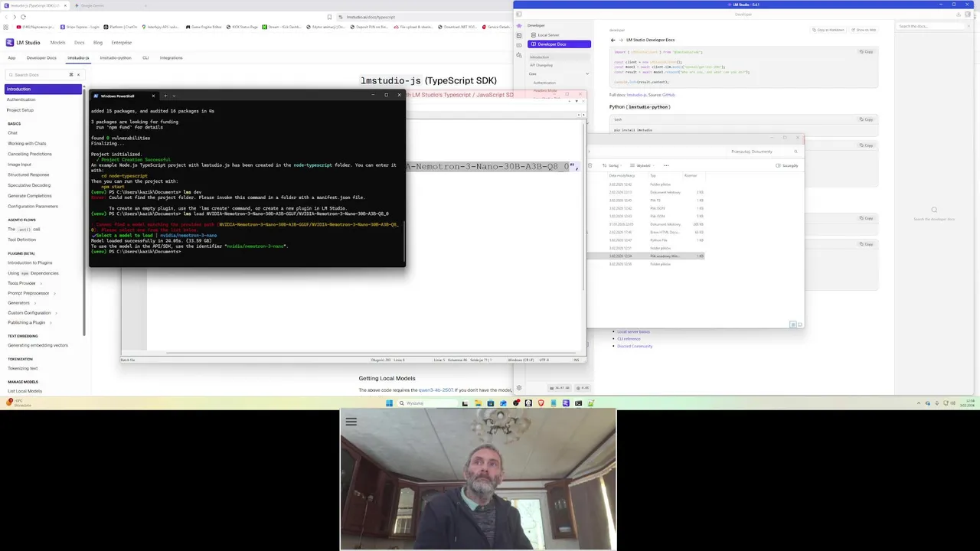
Task: Open browser apps grid icon
Action: [6, 27]
